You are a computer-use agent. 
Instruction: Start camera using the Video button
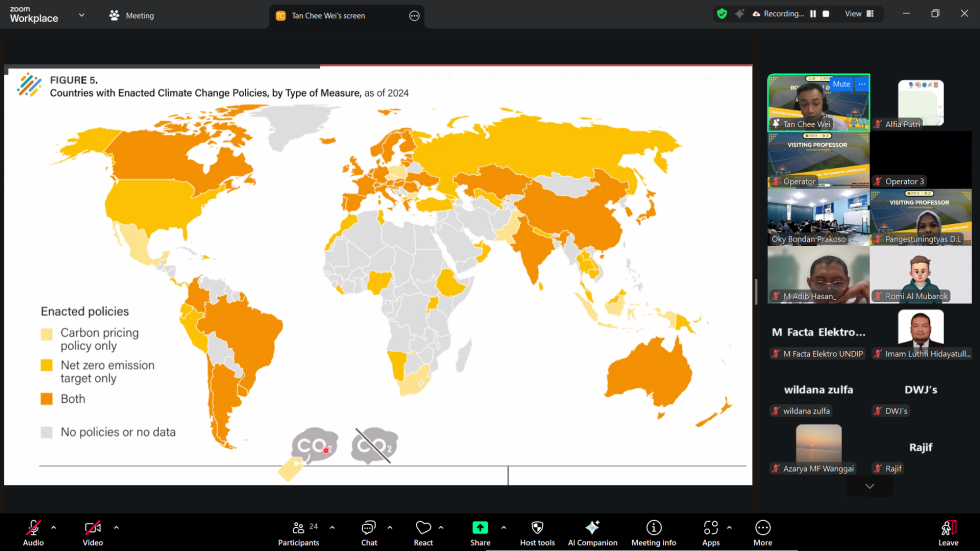93,531
